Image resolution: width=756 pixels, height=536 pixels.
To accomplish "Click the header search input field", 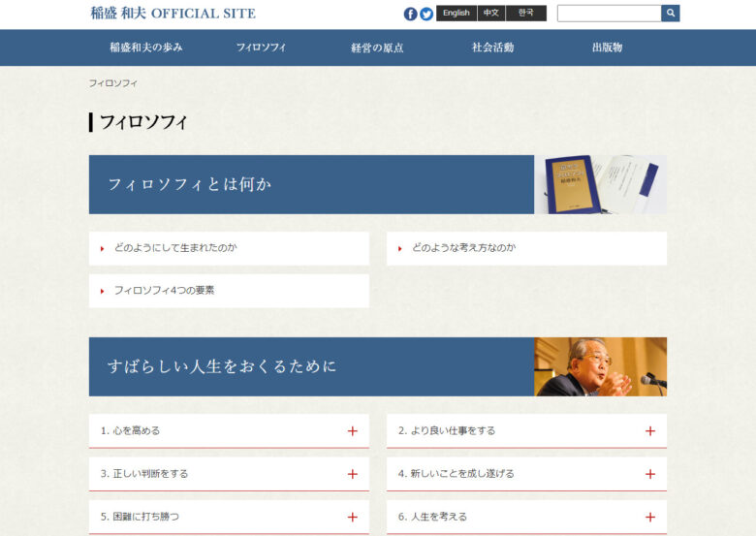I will coord(610,14).
